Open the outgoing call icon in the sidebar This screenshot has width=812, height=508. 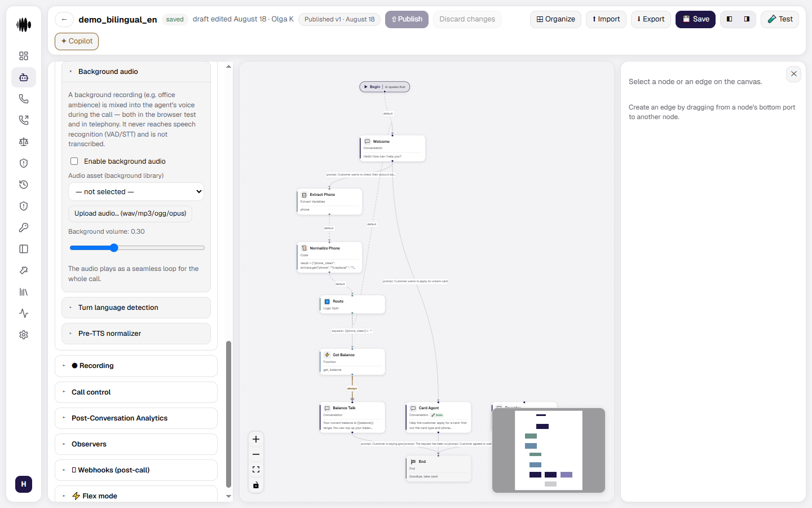(24, 120)
